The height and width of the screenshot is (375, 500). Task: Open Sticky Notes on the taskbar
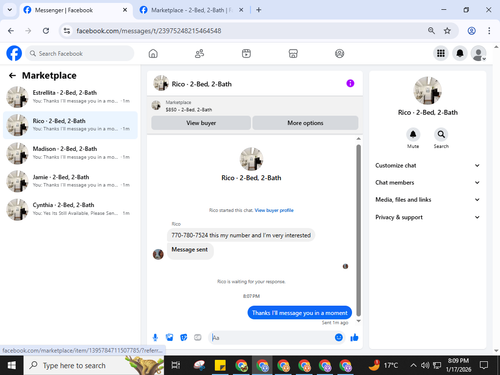pyautogui.click(x=220, y=366)
